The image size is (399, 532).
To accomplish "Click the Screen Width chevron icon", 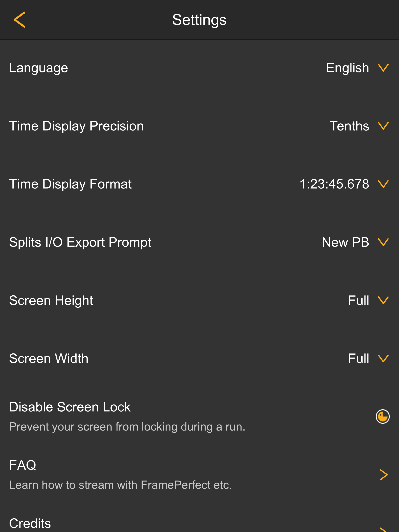I will point(383,358).
